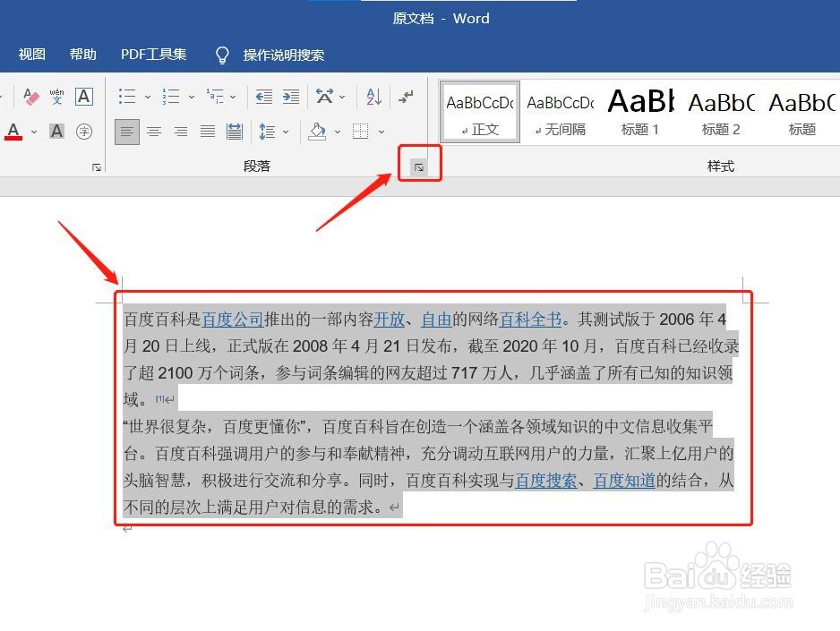Increase paragraph indent
Viewport: 840px width, 631px height.
291,97
